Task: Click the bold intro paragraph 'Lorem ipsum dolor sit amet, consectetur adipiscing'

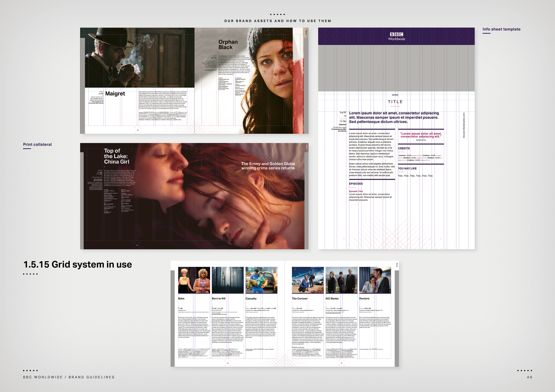Action: coord(394,117)
